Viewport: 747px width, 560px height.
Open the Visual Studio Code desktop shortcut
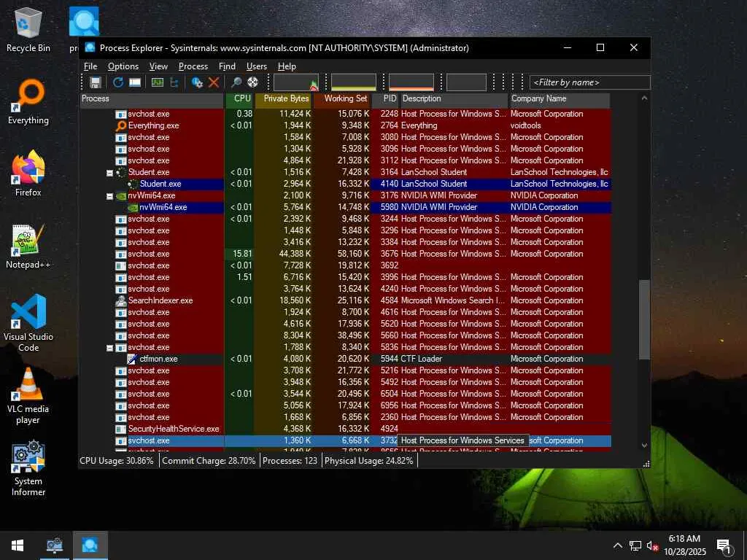(x=28, y=323)
